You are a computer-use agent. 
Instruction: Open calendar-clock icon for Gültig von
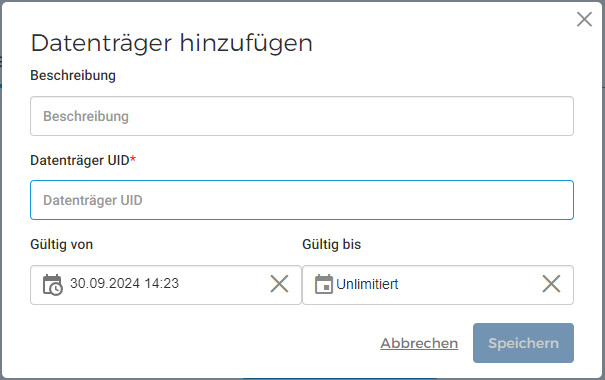click(52, 285)
